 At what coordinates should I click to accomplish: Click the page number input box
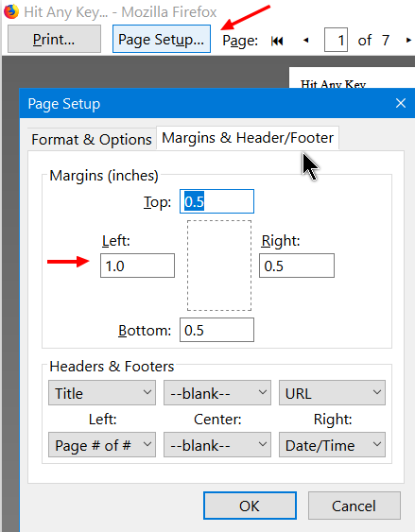point(336,40)
